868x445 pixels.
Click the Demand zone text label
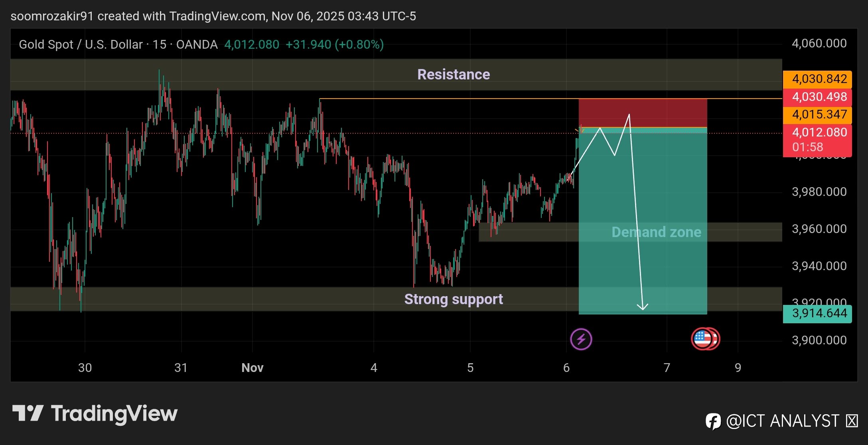(x=656, y=232)
